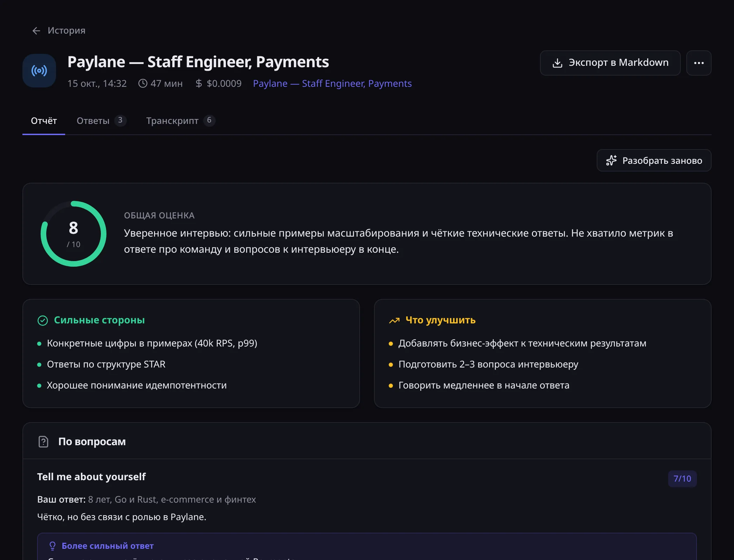
Task: Click the 7/10 score badge
Action: 682,479
